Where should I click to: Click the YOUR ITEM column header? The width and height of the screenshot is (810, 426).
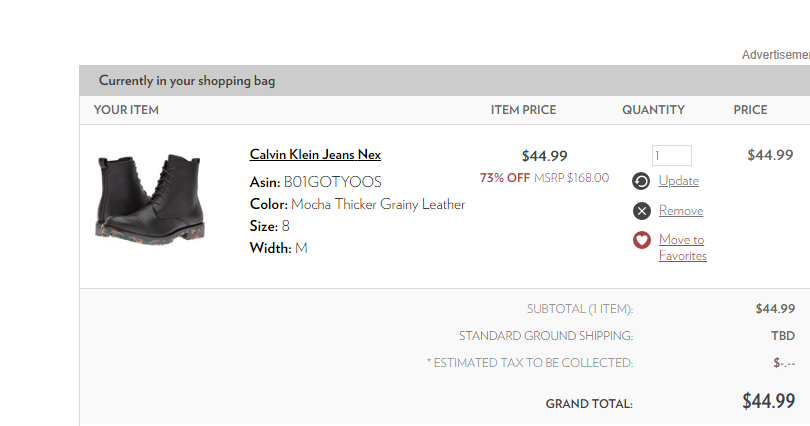[x=126, y=110]
